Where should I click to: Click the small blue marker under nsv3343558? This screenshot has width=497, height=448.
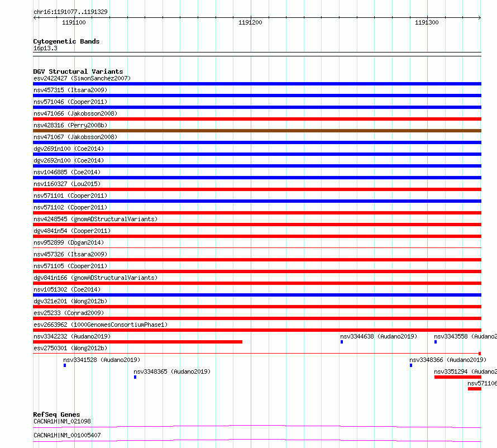436,342
